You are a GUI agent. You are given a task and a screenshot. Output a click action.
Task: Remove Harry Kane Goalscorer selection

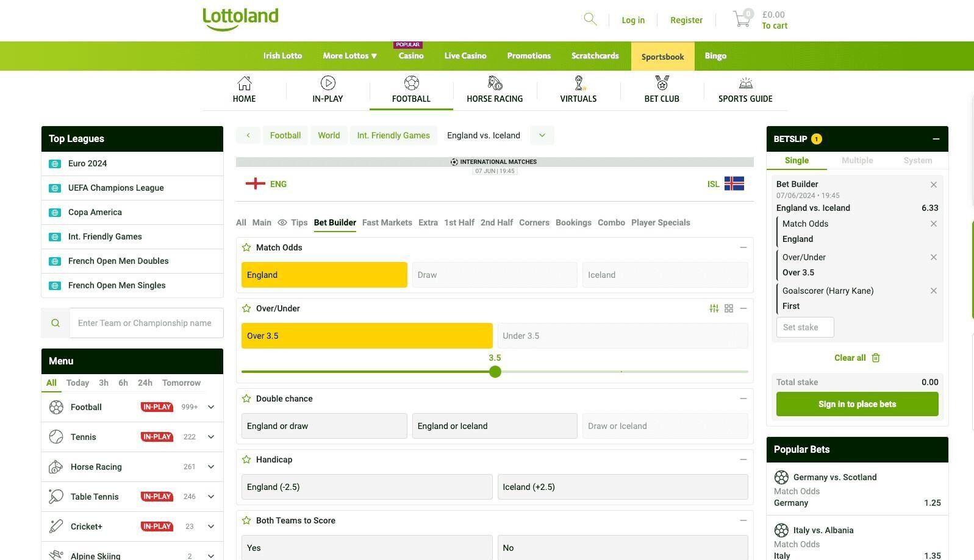click(933, 291)
